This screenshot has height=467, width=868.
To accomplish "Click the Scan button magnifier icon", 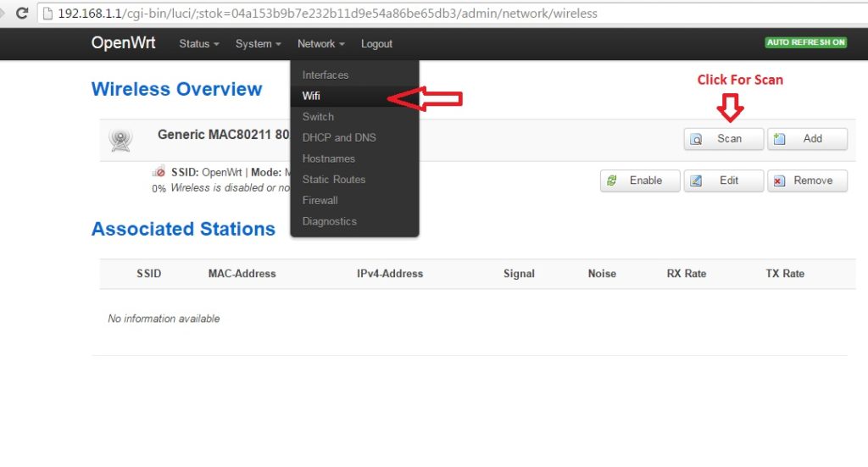I will pos(697,139).
